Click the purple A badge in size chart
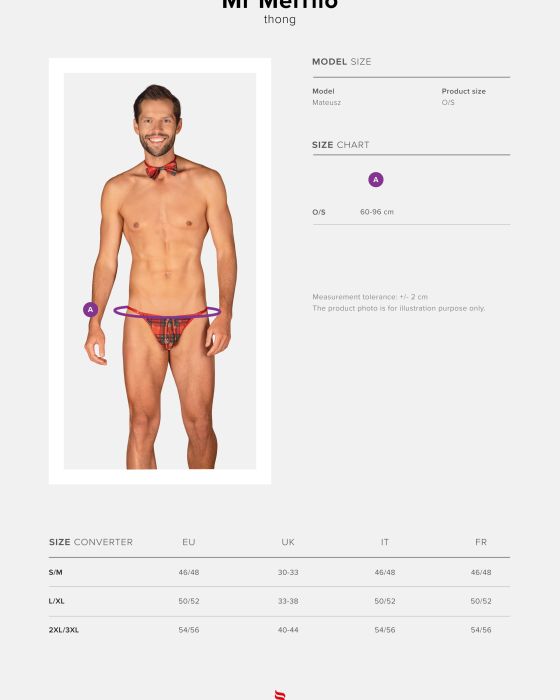The image size is (560, 700). pyautogui.click(x=376, y=179)
